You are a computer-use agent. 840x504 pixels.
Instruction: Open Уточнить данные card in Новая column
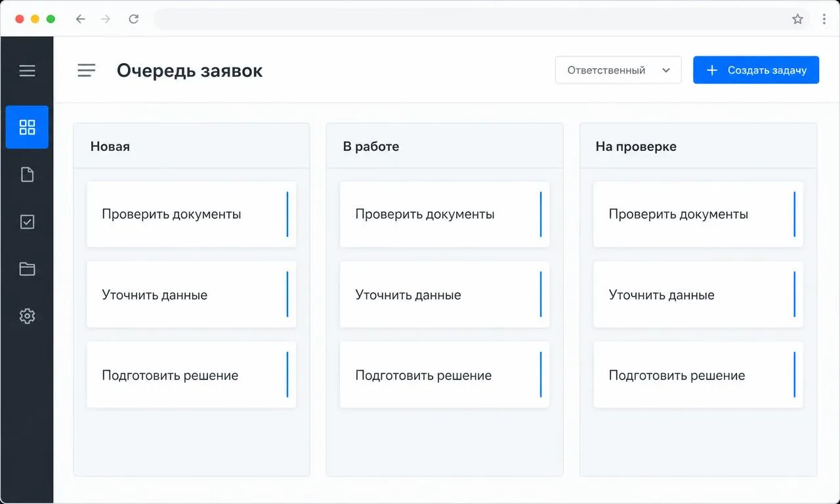coord(192,295)
